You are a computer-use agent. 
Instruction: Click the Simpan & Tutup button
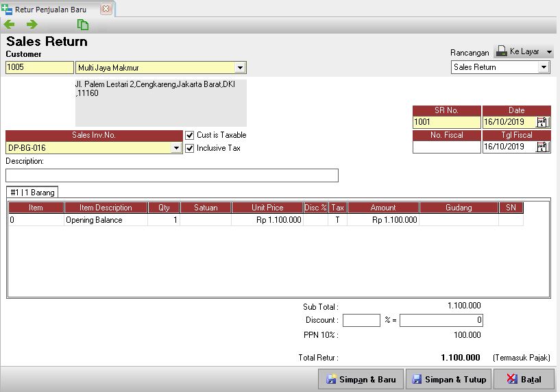448,379
